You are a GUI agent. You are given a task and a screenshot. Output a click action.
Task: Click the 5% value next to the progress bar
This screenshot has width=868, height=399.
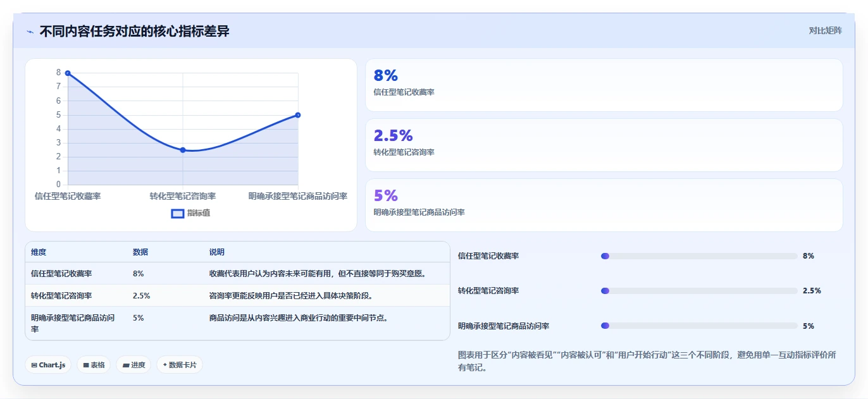coord(809,326)
